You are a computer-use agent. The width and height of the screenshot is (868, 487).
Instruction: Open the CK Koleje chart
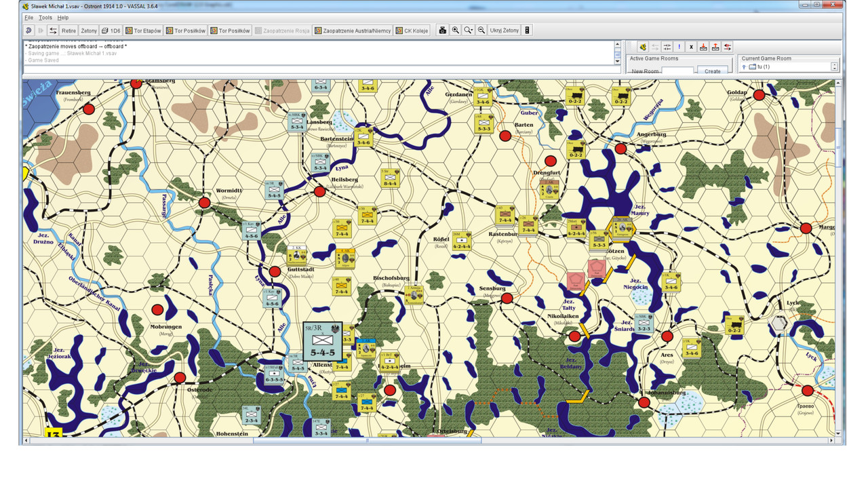click(412, 31)
